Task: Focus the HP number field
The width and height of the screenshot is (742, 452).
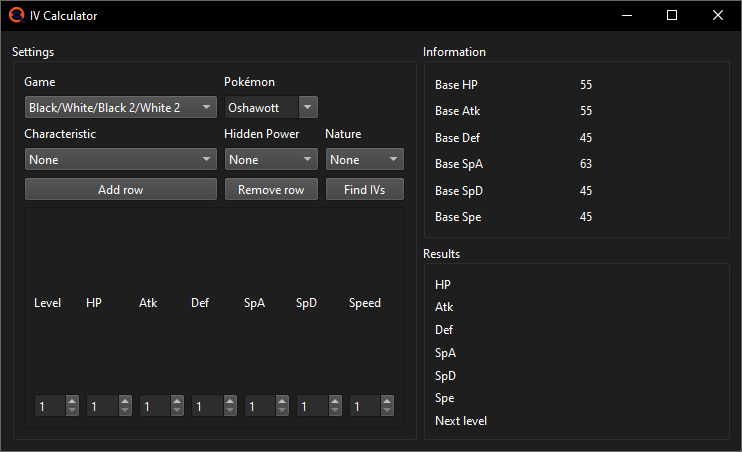Action: (x=103, y=406)
